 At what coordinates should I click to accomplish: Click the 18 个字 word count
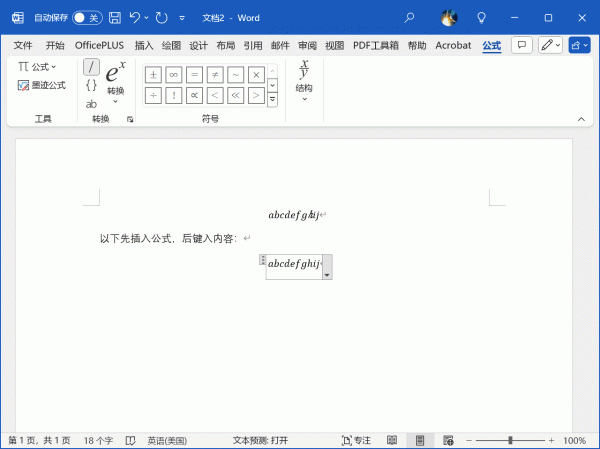[x=98, y=441]
